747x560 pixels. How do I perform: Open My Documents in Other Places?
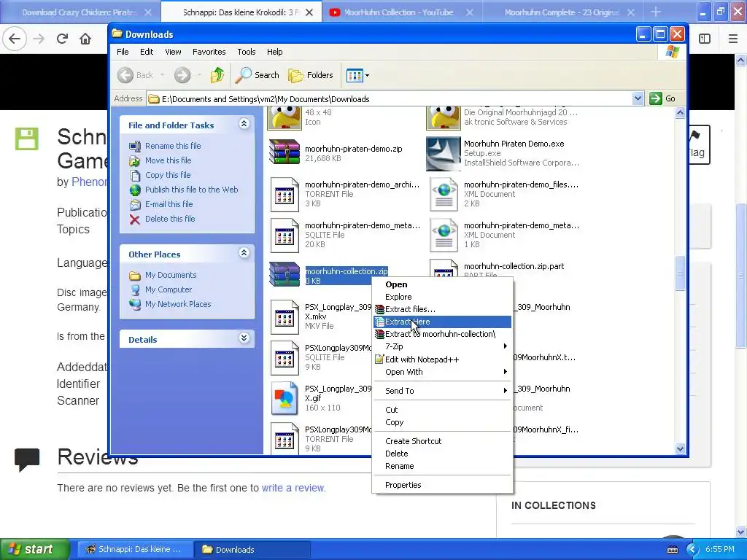point(171,275)
